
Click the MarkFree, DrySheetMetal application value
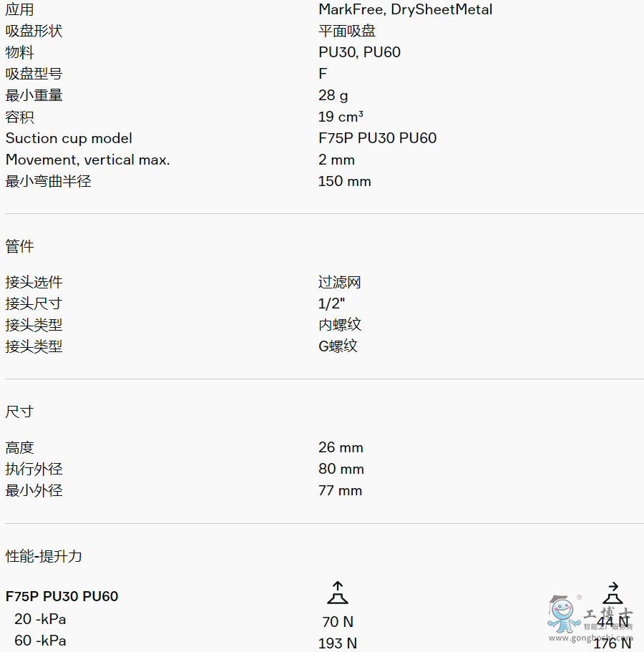click(x=405, y=9)
